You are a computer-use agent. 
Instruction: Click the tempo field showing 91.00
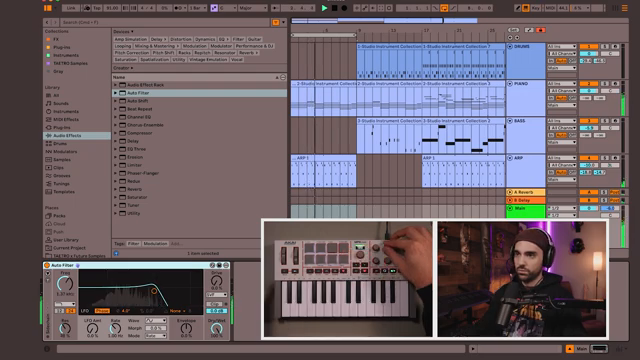tap(112, 8)
